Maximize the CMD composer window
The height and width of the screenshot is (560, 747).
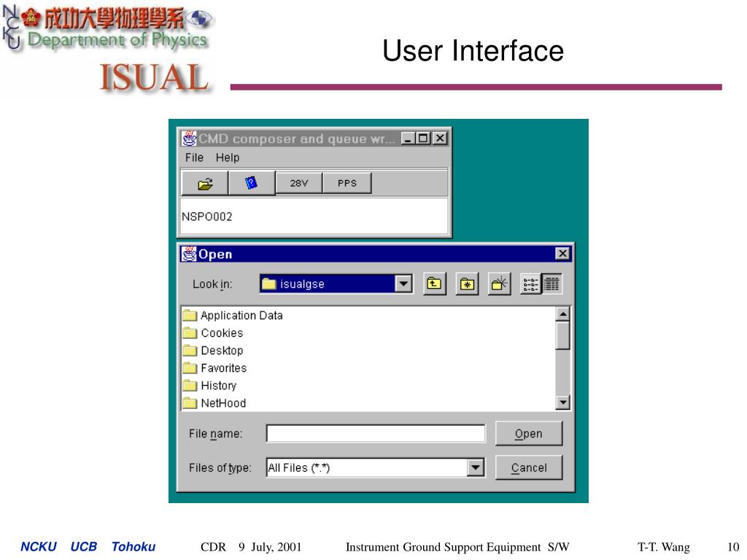(423, 139)
